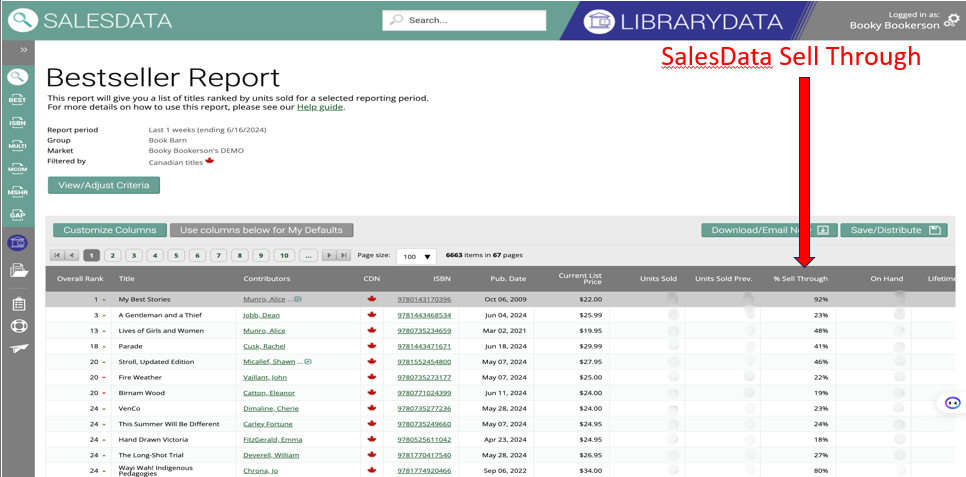Sort by the Pub. Date column header
966x477 pixels.
point(508,279)
